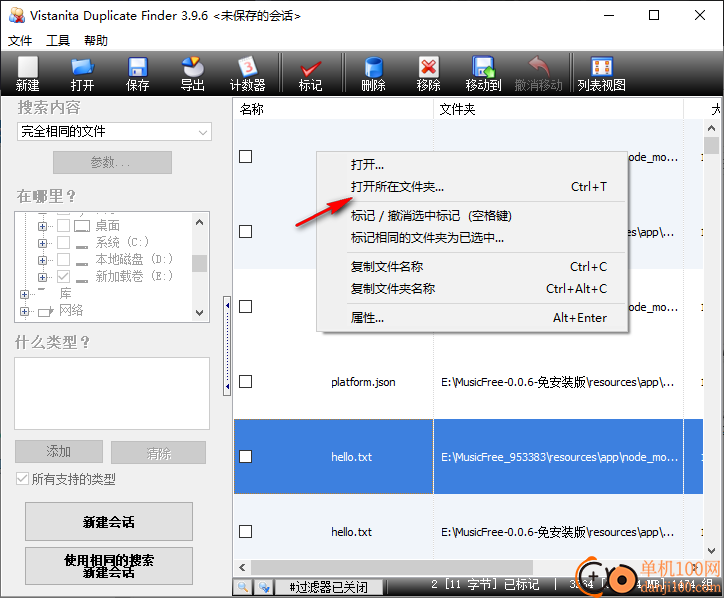724x598 pixels.
Task: Open the 文件 menu
Action: pos(20,41)
